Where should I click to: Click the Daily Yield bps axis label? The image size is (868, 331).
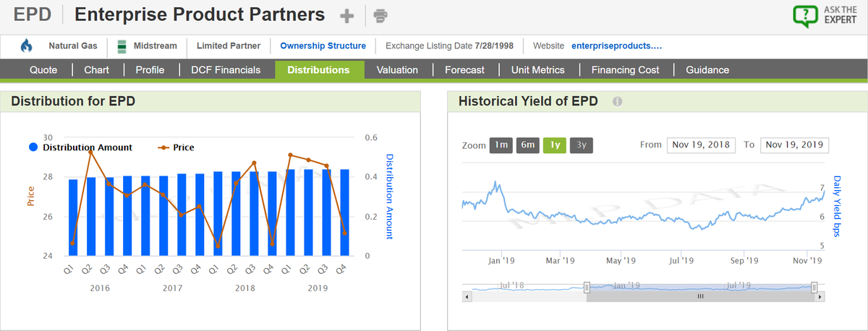(x=838, y=206)
